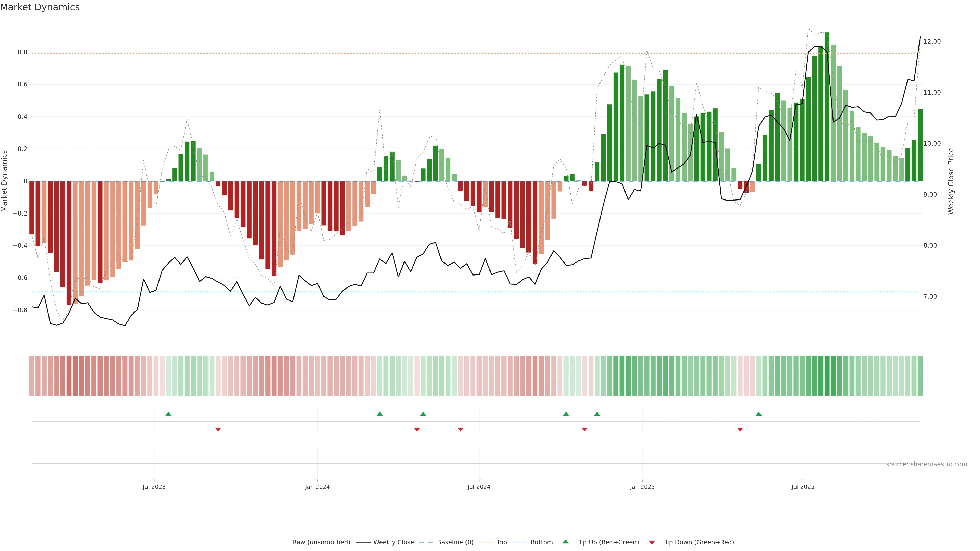Screen dimensions: 980x551
Task: Toggle the Raw (unsmoothed) legend entry
Action: 321,542
